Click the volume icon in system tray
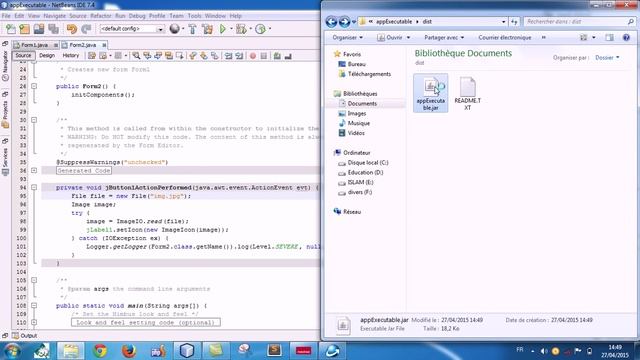640x360 pixels. pyautogui.click(x=544, y=351)
